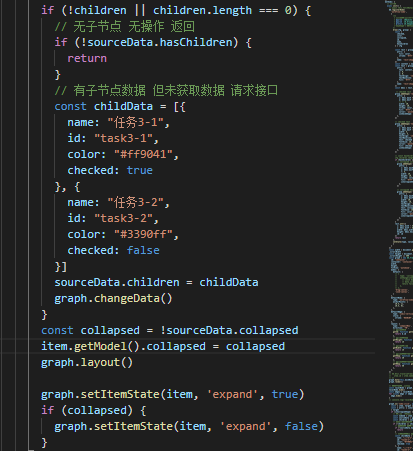Click the if (collapsed) statement
The image size is (413, 451).
93,410
